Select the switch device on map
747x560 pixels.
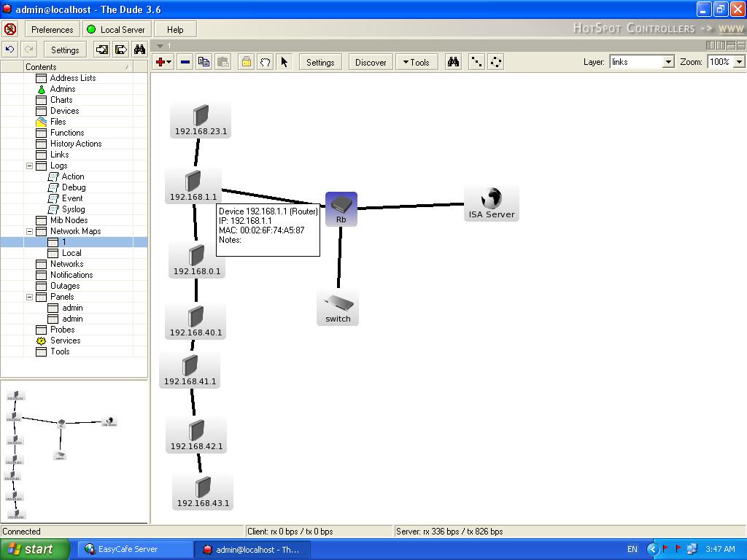point(338,308)
